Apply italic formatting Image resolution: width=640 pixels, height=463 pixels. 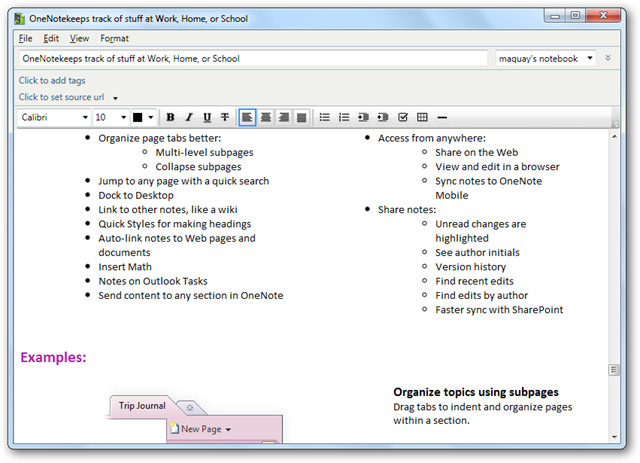(189, 118)
